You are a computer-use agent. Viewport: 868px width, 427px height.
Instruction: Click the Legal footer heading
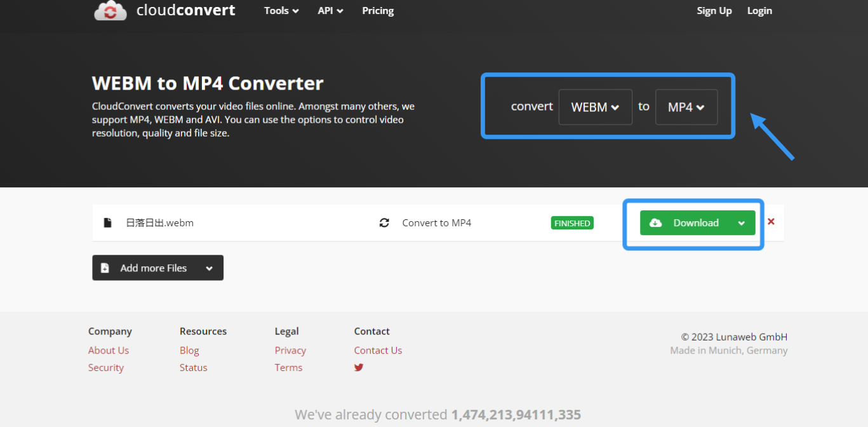coord(286,331)
